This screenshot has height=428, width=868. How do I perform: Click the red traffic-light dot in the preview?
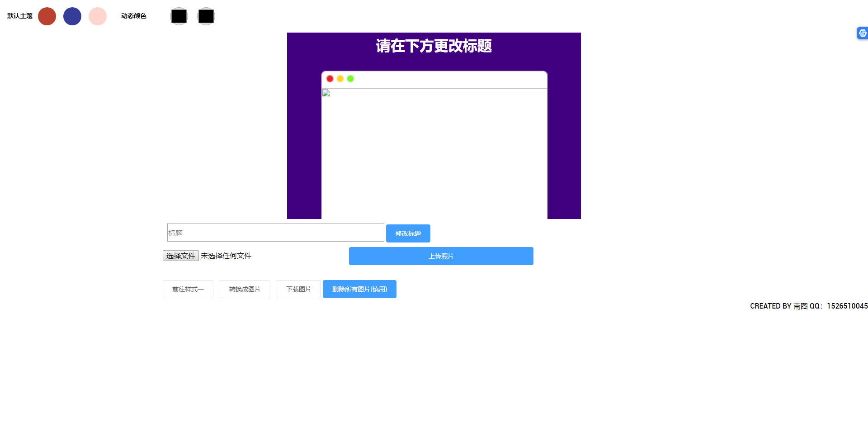tap(330, 78)
